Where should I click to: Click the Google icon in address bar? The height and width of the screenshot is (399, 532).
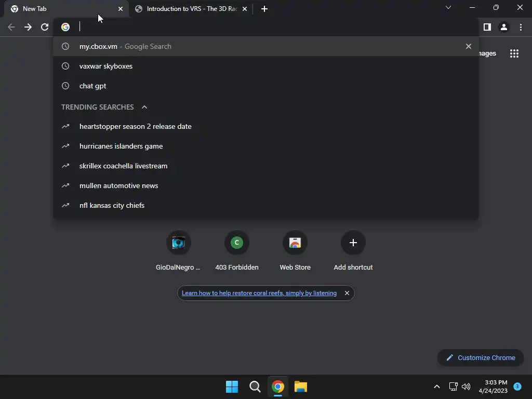[65, 27]
